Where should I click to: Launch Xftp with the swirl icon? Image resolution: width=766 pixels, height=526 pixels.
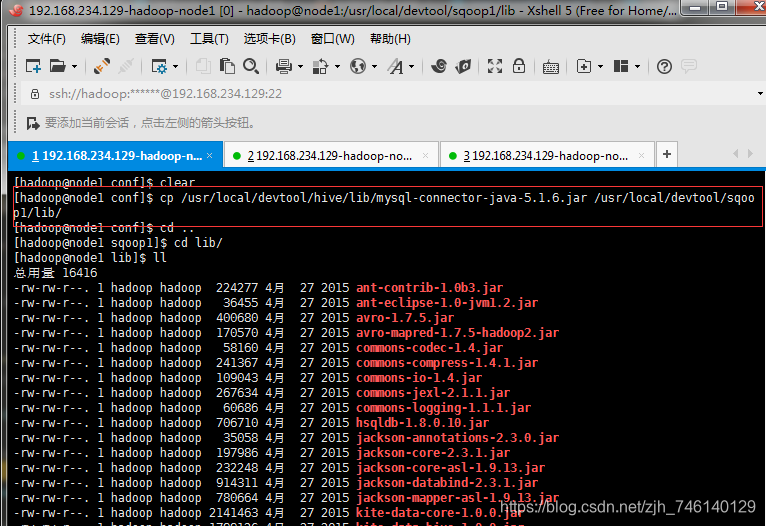point(439,66)
